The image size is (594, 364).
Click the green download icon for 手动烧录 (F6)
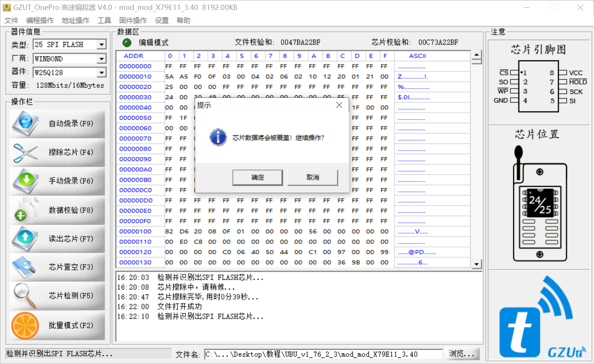tap(26, 181)
